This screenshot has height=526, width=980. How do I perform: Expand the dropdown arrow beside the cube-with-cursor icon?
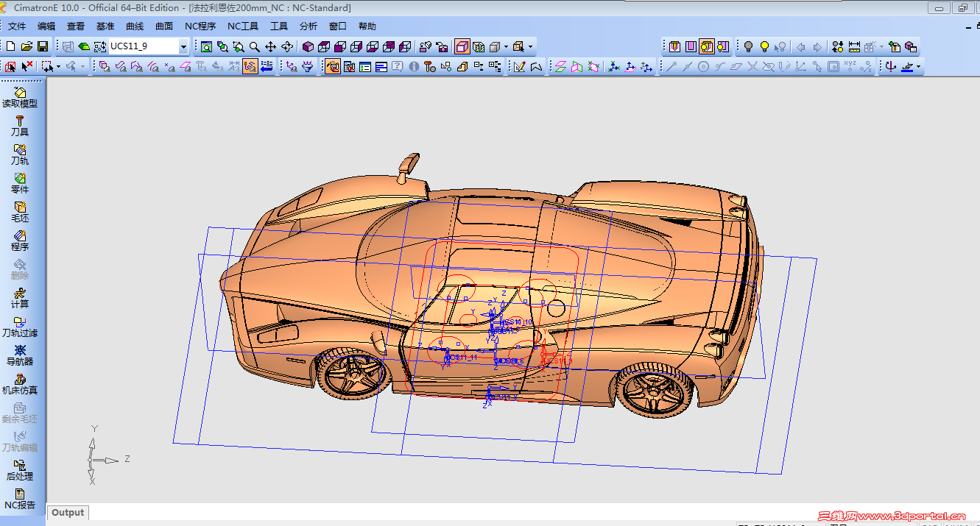(530, 46)
